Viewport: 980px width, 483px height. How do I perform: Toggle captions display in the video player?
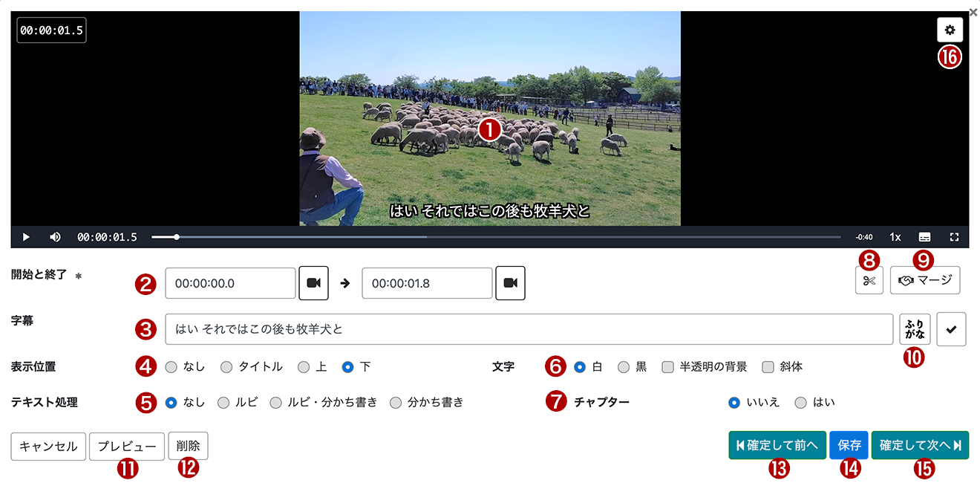[924, 236]
